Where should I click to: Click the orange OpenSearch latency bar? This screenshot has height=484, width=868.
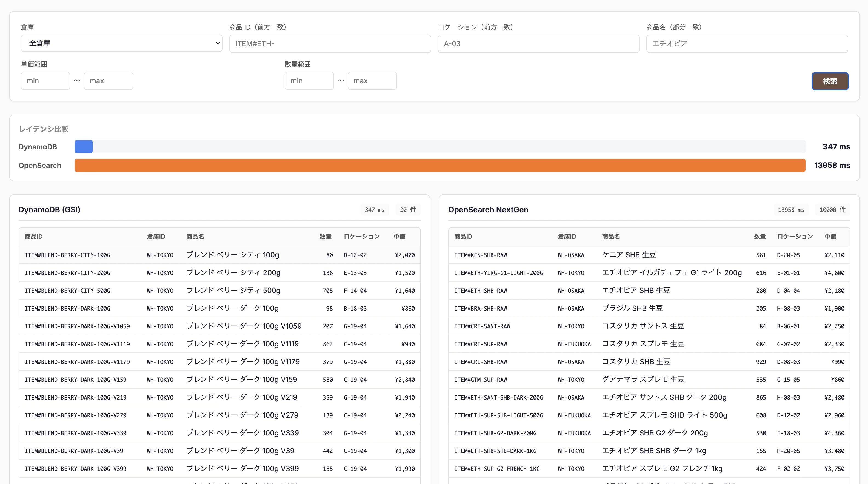(x=440, y=165)
